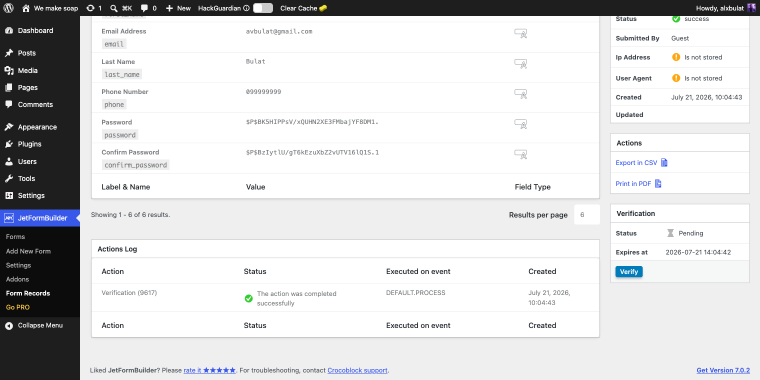Edit the Results per page field
This screenshot has height=380, width=760.
[x=587, y=215]
